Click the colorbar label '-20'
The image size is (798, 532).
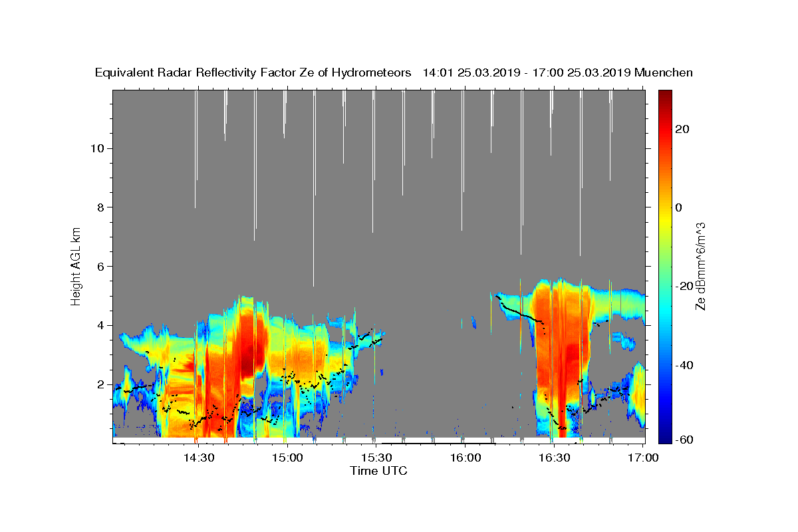684,286
